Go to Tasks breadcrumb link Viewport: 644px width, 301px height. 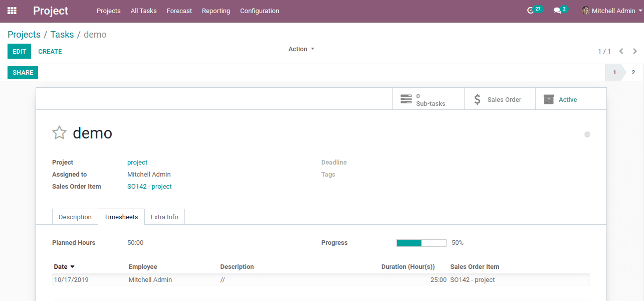click(62, 35)
